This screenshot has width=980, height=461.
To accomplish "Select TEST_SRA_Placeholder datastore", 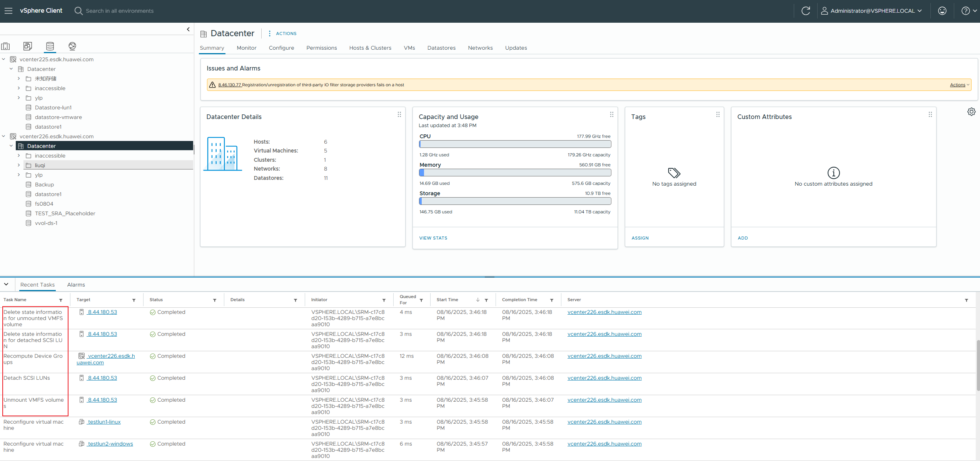I will coord(65,213).
